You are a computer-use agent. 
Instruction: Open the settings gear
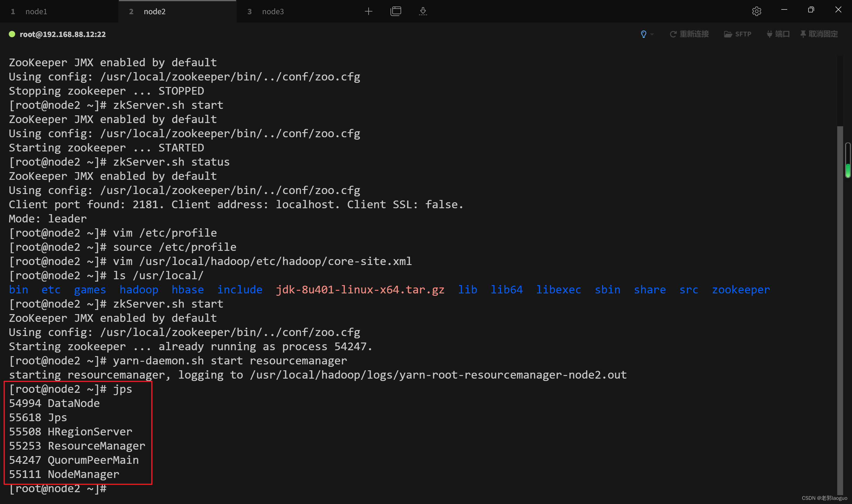tap(756, 12)
